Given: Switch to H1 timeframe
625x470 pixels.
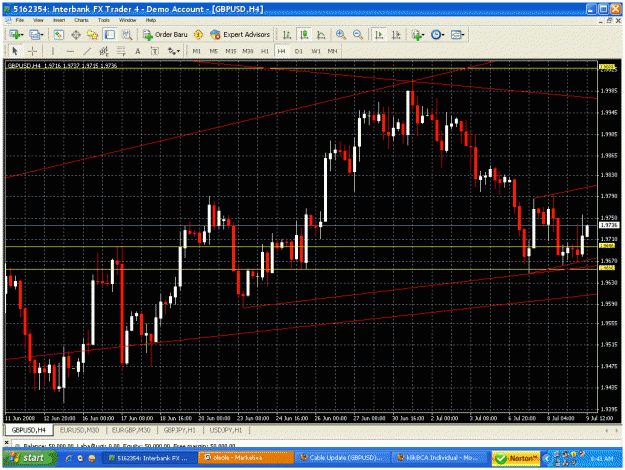Looking at the screenshot, I should pyautogui.click(x=265, y=51).
